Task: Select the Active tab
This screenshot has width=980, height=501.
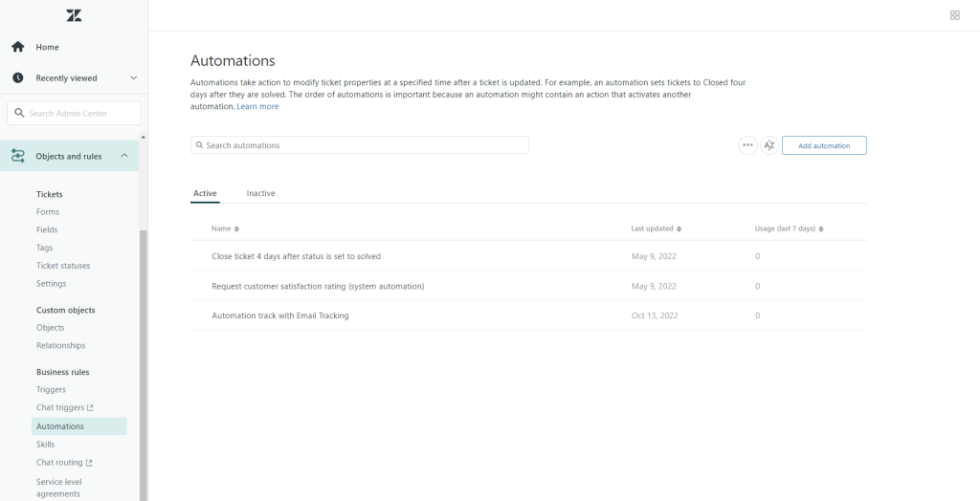Action: (205, 193)
